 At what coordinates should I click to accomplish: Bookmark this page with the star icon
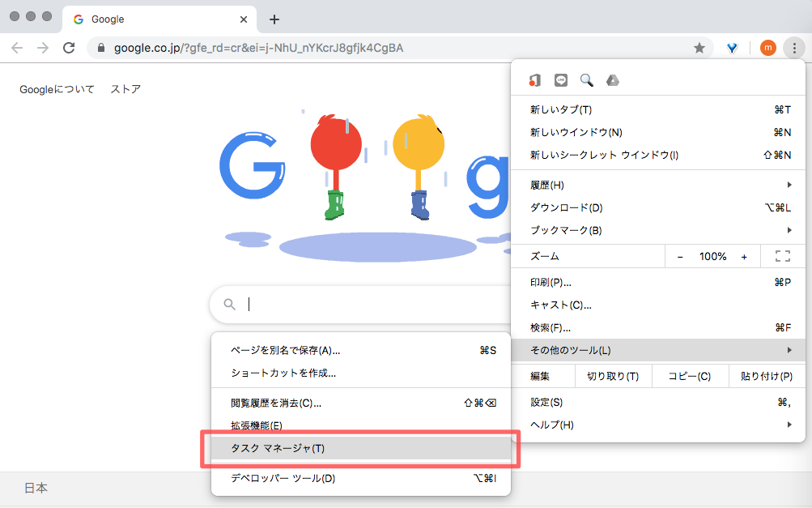[699, 49]
